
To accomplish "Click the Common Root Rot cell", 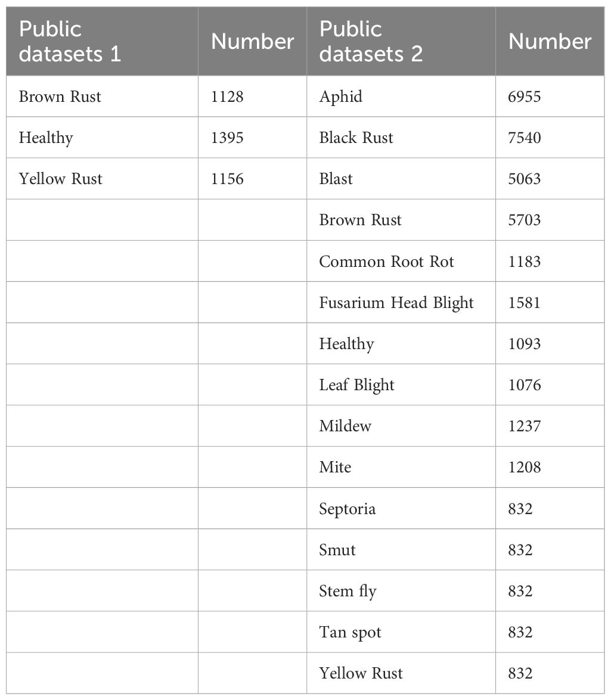I will (x=386, y=262).
